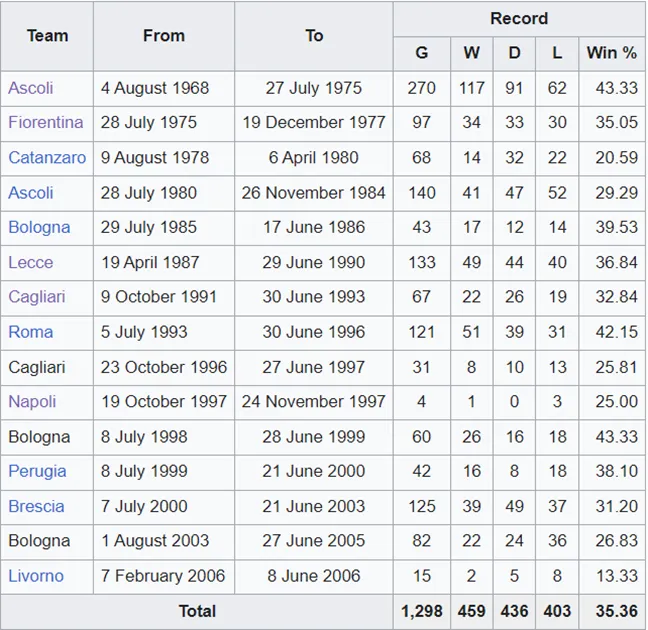The image size is (648, 630).
Task: Open the Catanzaro team link
Action: click(47, 158)
